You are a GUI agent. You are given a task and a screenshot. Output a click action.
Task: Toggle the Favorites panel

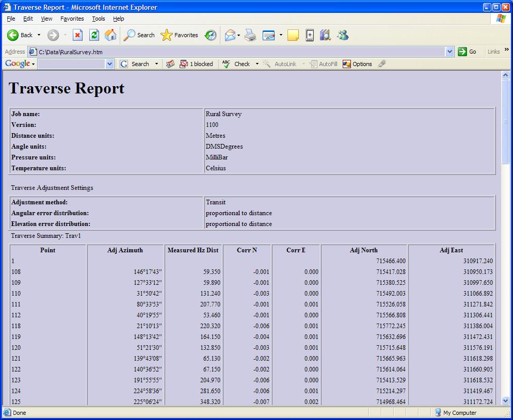[180, 35]
